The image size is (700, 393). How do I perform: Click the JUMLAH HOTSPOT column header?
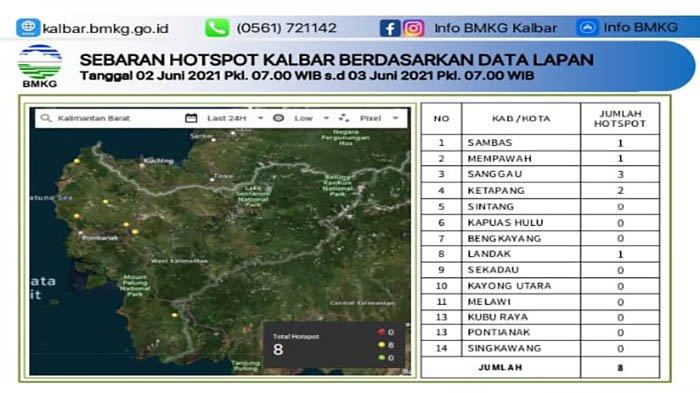tap(620, 119)
